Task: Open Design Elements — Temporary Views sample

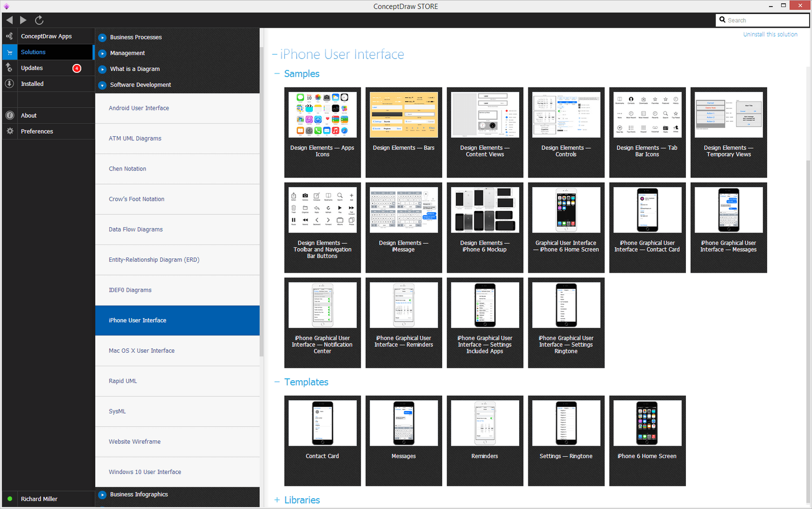Action: 728,132
